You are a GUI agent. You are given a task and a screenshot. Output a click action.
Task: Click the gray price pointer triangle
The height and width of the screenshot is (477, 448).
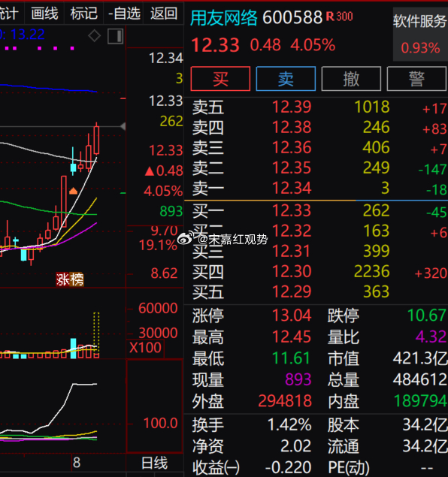point(123,126)
